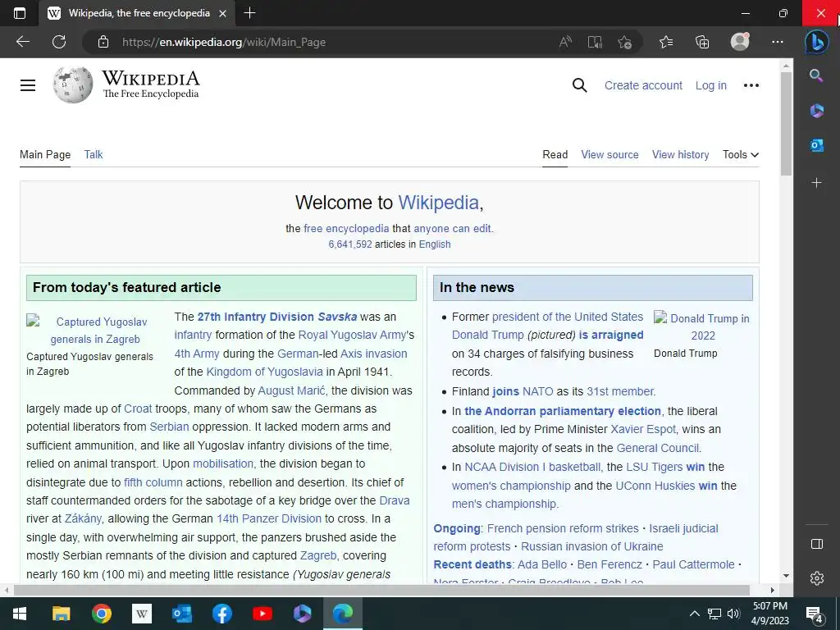The image size is (840, 630).
Task: Open sidebar settings gear
Action: tap(817, 578)
